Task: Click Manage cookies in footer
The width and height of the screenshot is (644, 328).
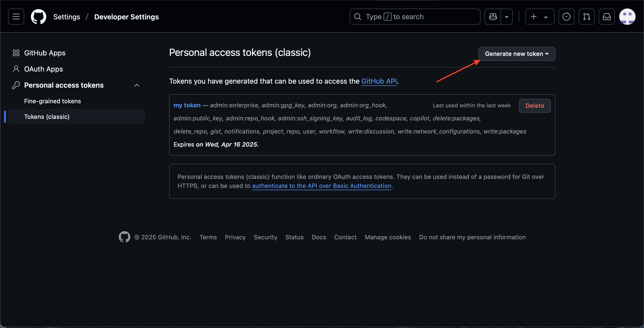Action: pyautogui.click(x=388, y=237)
